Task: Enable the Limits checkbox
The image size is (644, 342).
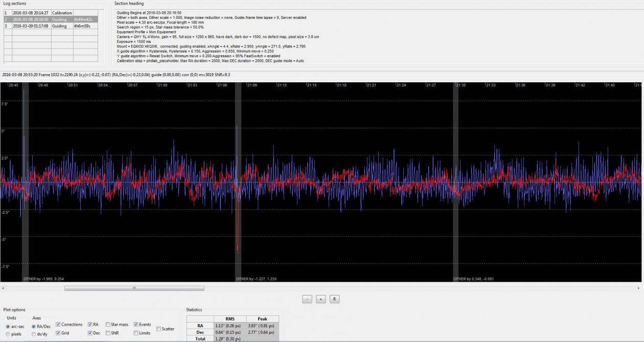Action: [x=136, y=333]
